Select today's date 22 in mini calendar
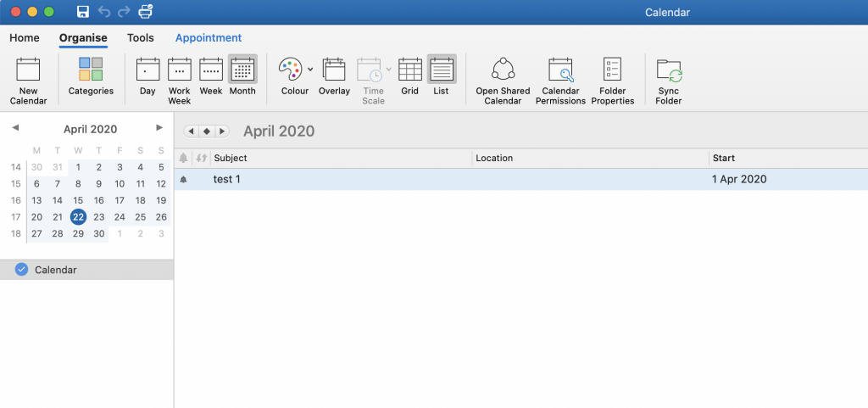868x408 pixels. [78, 217]
